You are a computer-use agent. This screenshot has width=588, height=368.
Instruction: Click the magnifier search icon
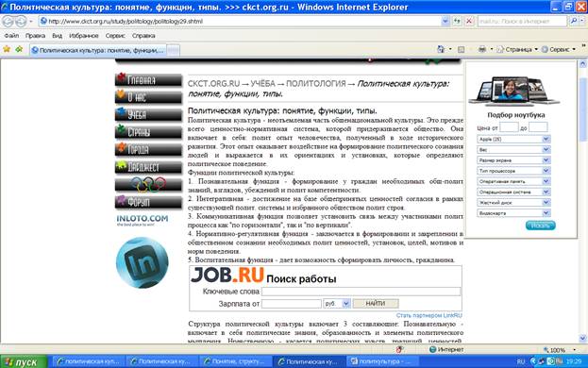pyautogui.click(x=574, y=22)
